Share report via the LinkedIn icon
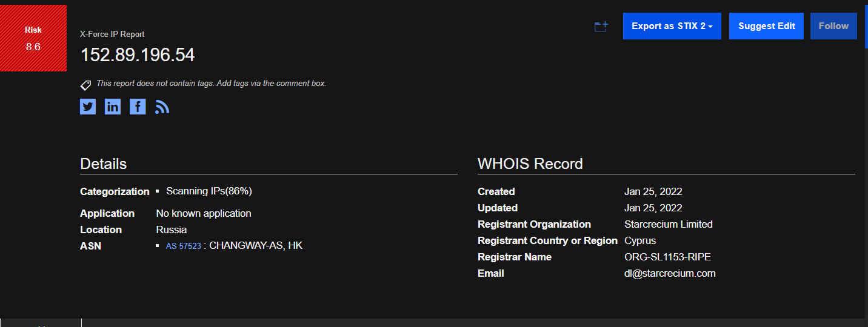The height and width of the screenshot is (327, 868). [x=113, y=107]
